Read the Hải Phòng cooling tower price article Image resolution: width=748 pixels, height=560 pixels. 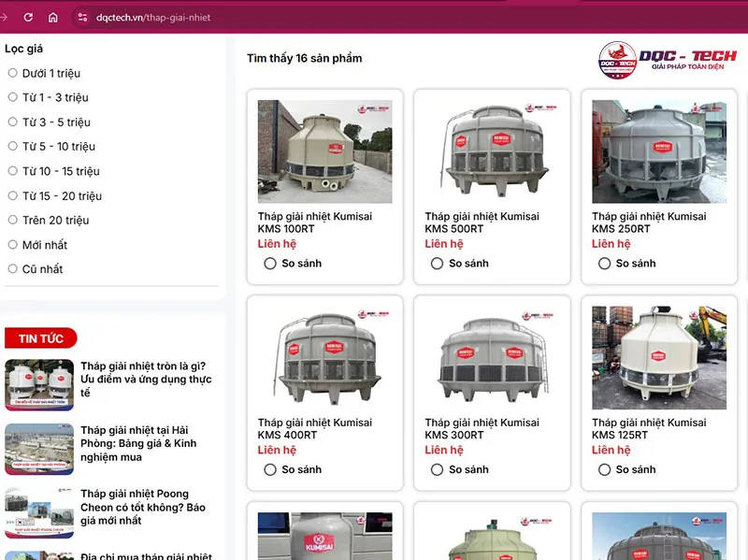(138, 444)
